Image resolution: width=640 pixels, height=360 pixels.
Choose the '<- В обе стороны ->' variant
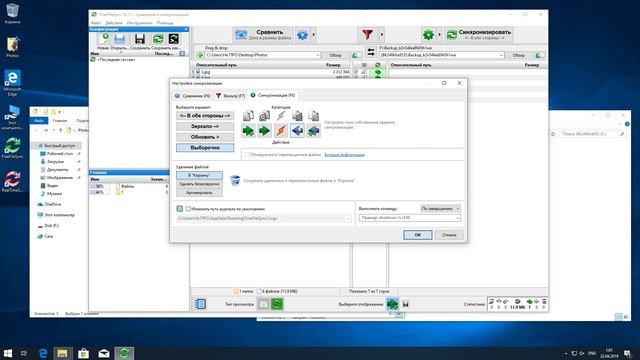[205, 116]
